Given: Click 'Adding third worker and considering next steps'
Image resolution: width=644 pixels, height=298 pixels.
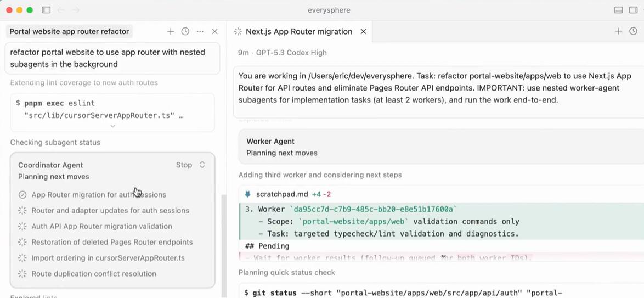Looking at the screenshot, I should [320, 175].
